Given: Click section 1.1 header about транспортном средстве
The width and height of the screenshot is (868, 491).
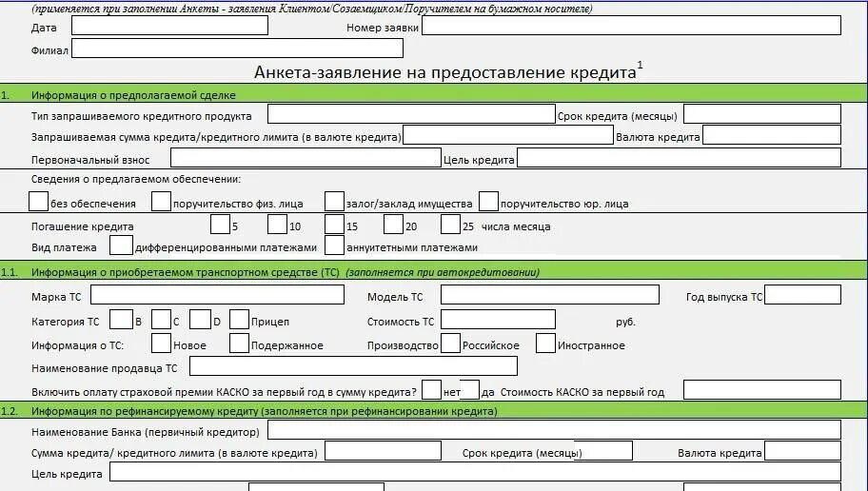Looking at the screenshot, I should click(x=286, y=272).
